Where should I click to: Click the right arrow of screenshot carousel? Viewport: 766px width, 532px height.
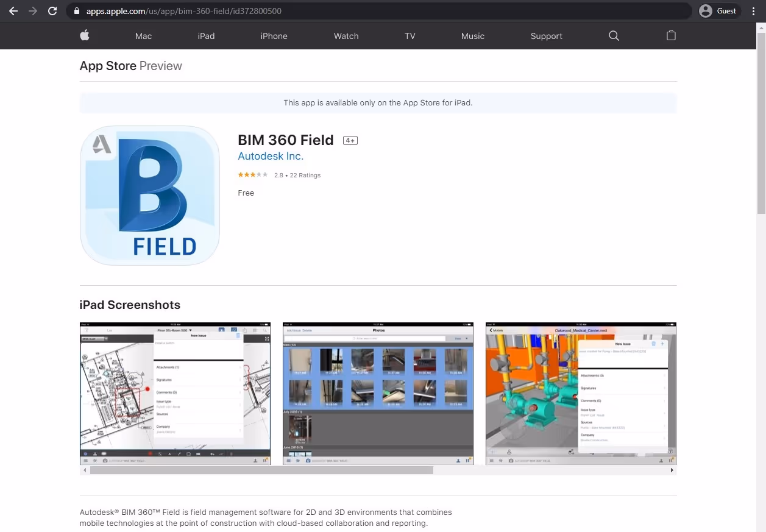click(x=672, y=470)
